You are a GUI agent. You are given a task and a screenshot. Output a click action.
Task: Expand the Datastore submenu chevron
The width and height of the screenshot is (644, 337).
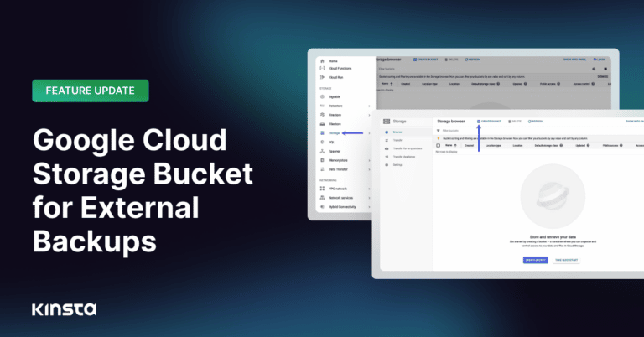pos(369,106)
